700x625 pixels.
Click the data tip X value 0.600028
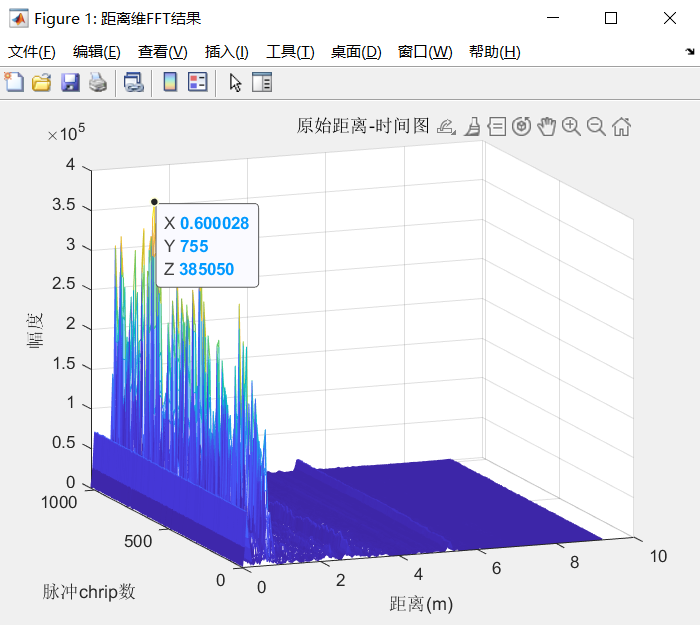(214, 223)
